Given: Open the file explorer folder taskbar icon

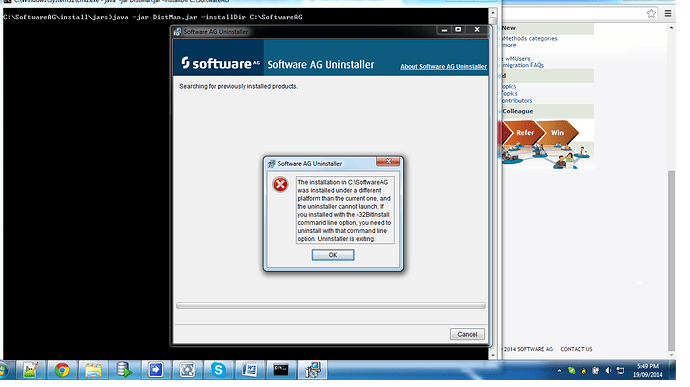Looking at the screenshot, I should coord(93,370).
